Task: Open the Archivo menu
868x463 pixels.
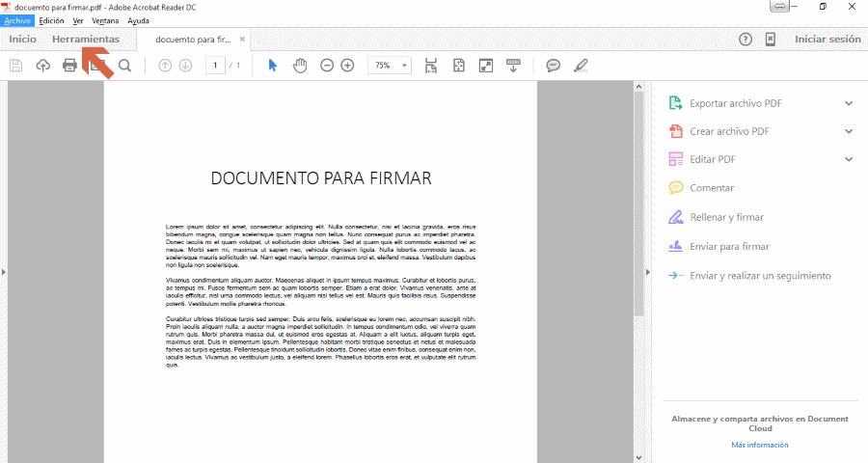Action: click(x=17, y=20)
